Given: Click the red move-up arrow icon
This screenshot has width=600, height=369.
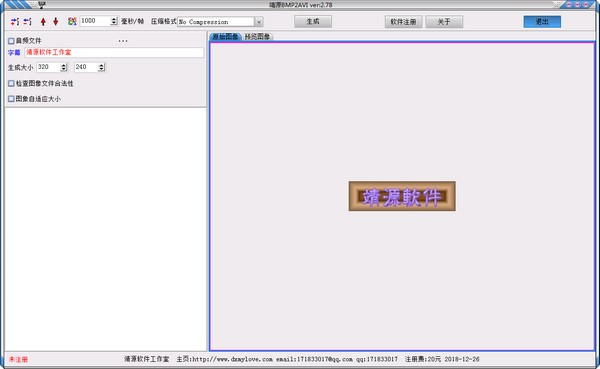Looking at the screenshot, I should [43, 21].
